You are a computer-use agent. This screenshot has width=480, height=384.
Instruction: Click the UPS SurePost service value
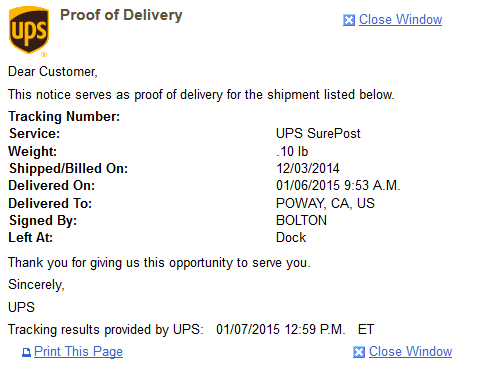click(x=318, y=133)
